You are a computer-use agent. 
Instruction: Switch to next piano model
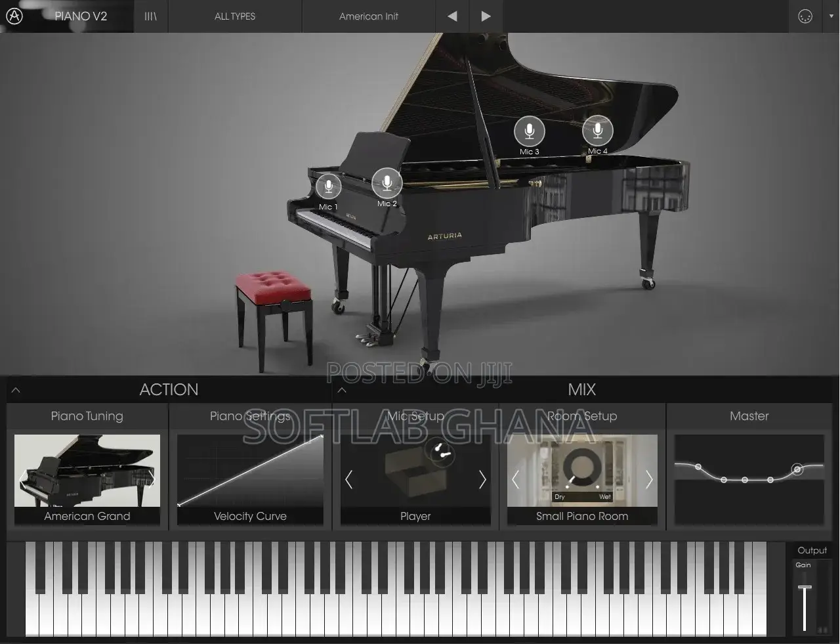[x=152, y=478]
